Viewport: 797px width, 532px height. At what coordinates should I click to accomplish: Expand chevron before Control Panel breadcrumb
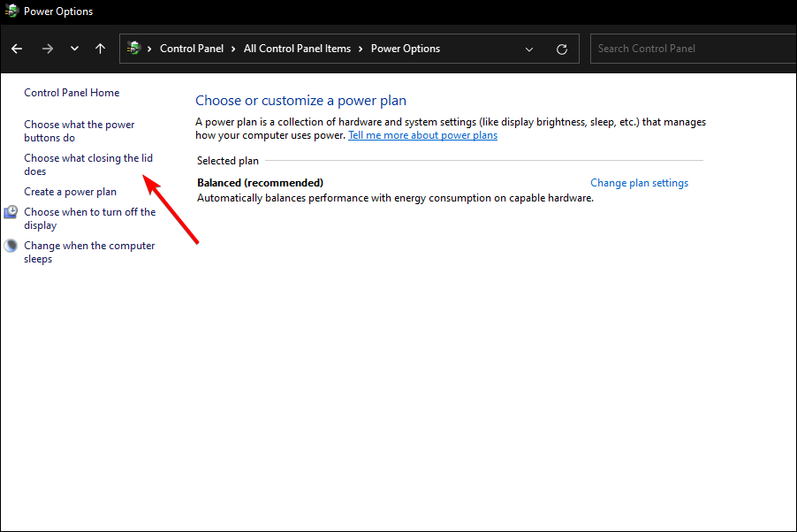pos(149,49)
